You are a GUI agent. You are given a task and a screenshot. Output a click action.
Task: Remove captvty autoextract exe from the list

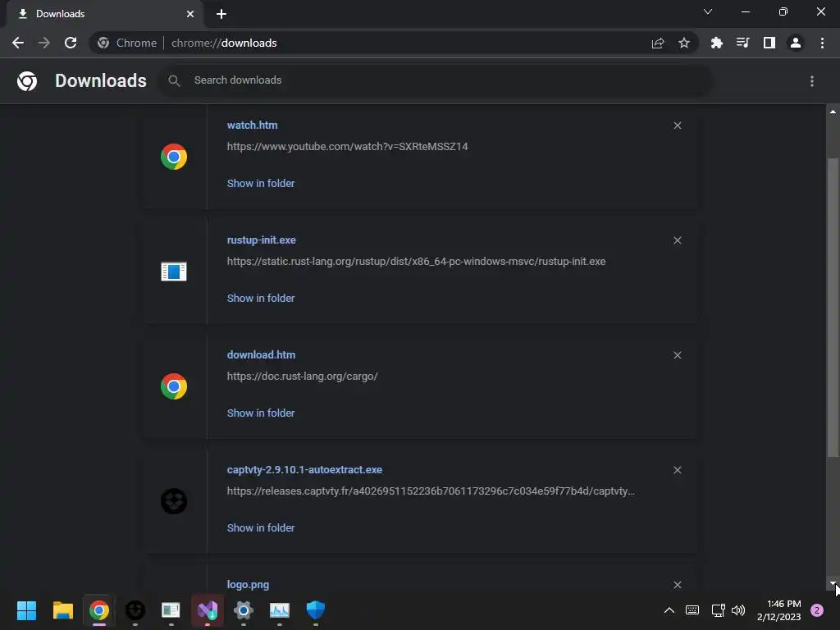[677, 470]
